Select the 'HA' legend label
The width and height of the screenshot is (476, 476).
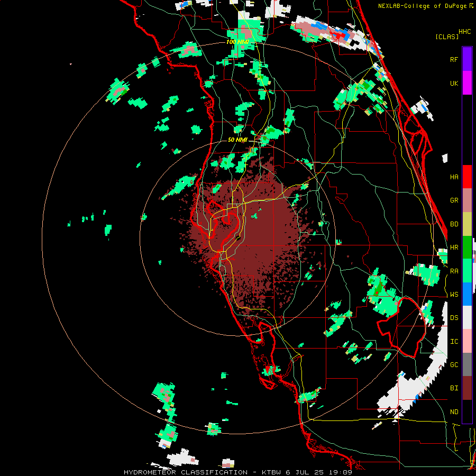click(454, 177)
